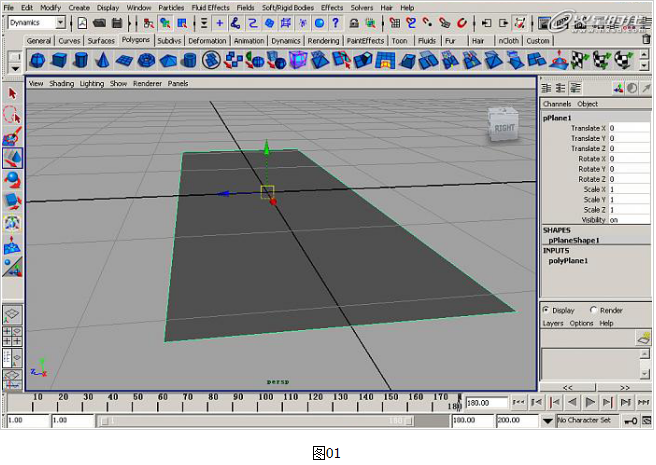Select the Universal Manipulator tool

[12, 223]
